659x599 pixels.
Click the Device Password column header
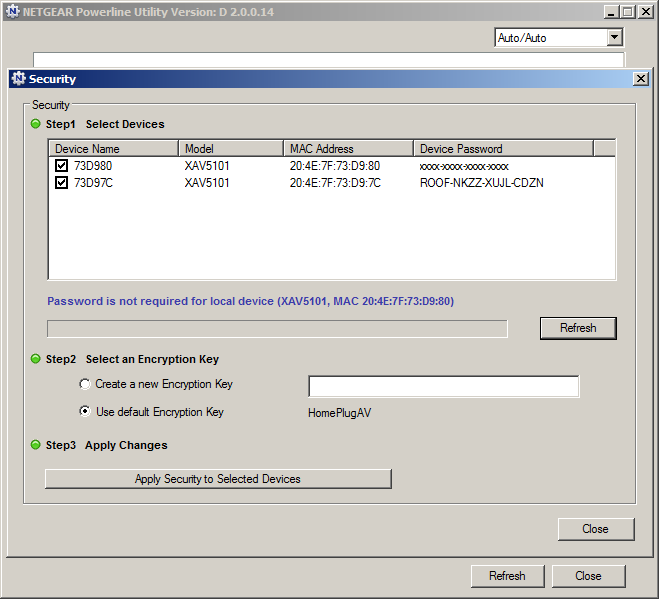coord(503,148)
